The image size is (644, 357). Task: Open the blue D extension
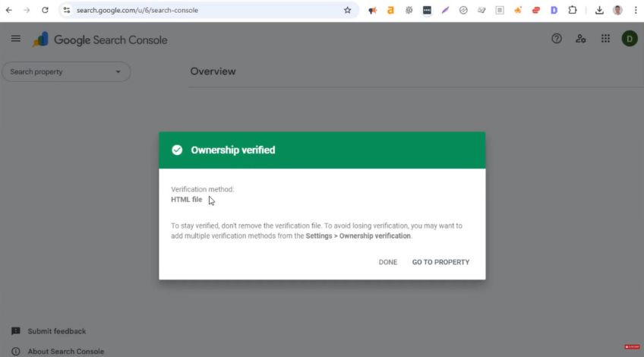click(x=554, y=11)
